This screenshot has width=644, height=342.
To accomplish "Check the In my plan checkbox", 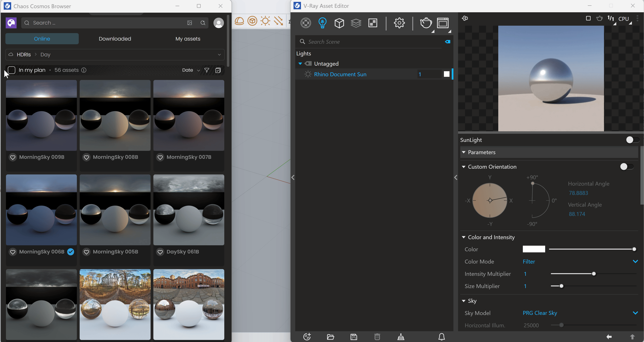I will 12,70.
